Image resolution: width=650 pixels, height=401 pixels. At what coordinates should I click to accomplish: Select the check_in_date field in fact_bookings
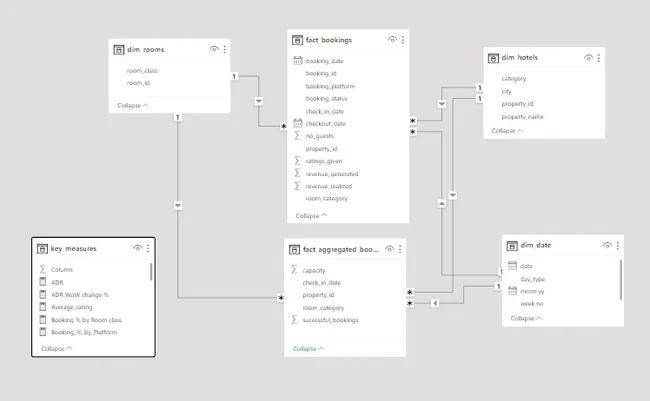pyautogui.click(x=325, y=112)
